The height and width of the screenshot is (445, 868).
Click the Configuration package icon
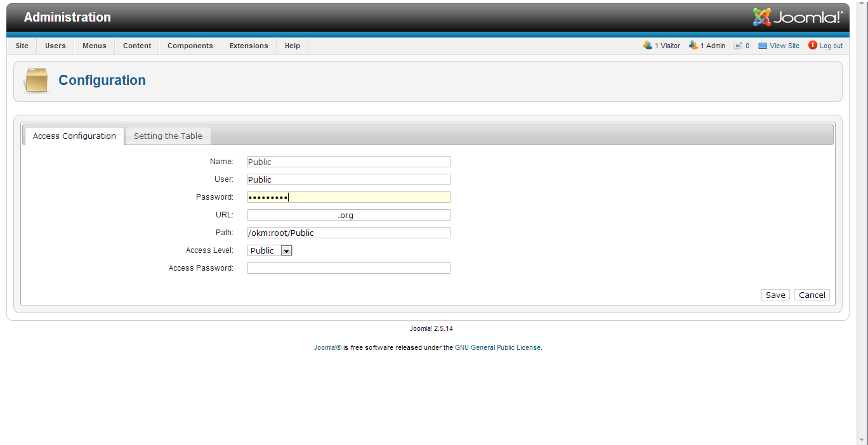point(36,80)
